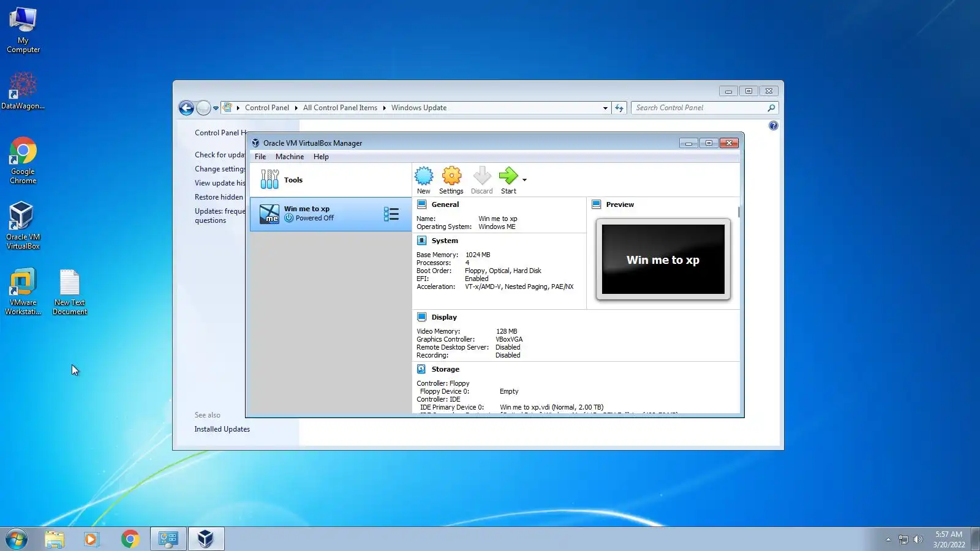Open Installed Updates link

222,429
